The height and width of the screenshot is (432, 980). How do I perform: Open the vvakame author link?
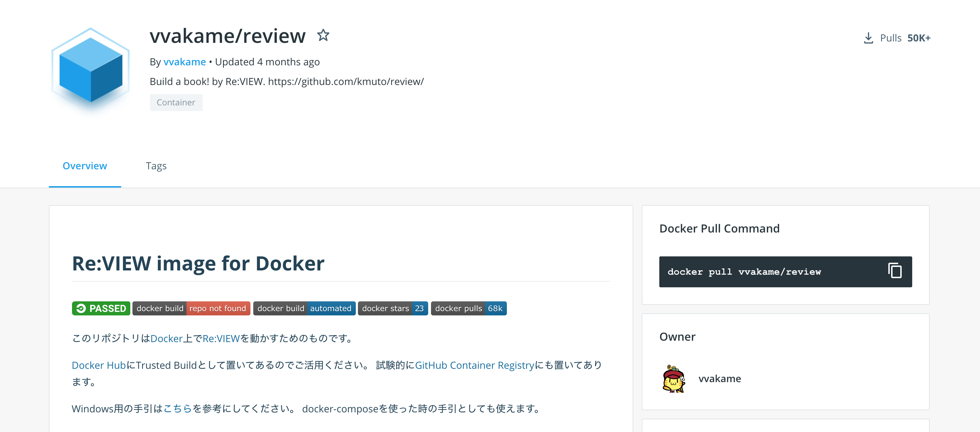pos(184,61)
